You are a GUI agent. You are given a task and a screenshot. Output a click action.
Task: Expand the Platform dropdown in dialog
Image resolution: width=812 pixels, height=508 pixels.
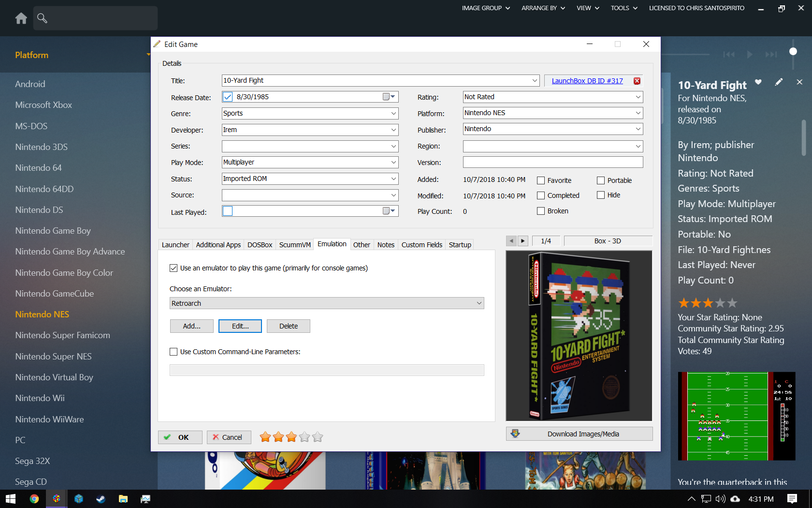pyautogui.click(x=638, y=113)
